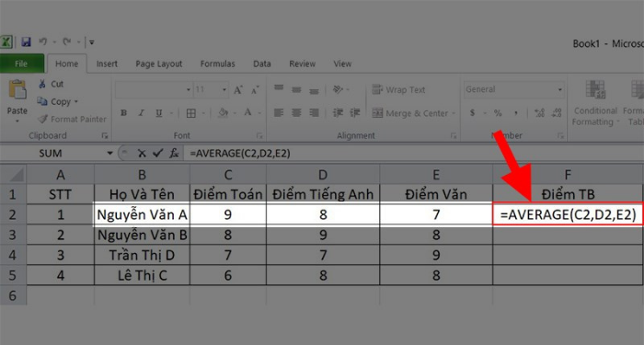Cancel the formula entry with X
Screen dimensions: 644x345
(x=142, y=154)
